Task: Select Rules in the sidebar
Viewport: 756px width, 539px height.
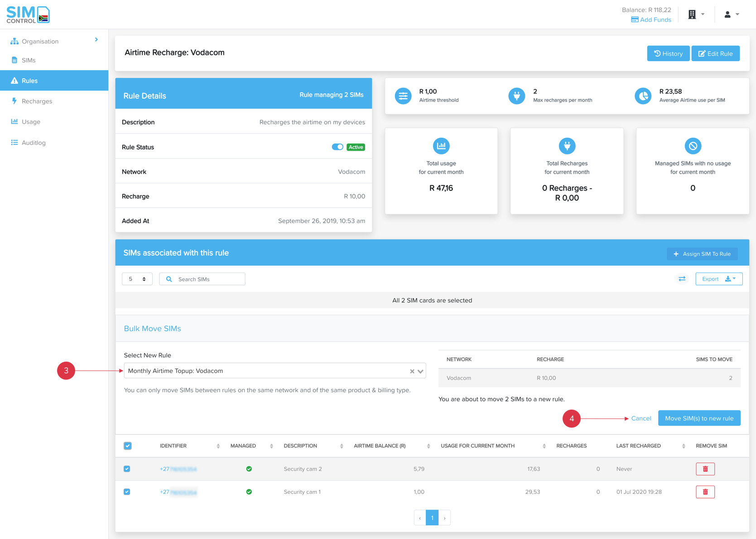Action: tap(54, 81)
